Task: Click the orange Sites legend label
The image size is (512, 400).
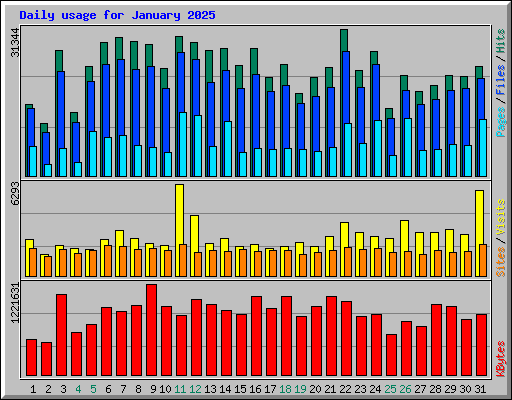Action: [x=501, y=262]
